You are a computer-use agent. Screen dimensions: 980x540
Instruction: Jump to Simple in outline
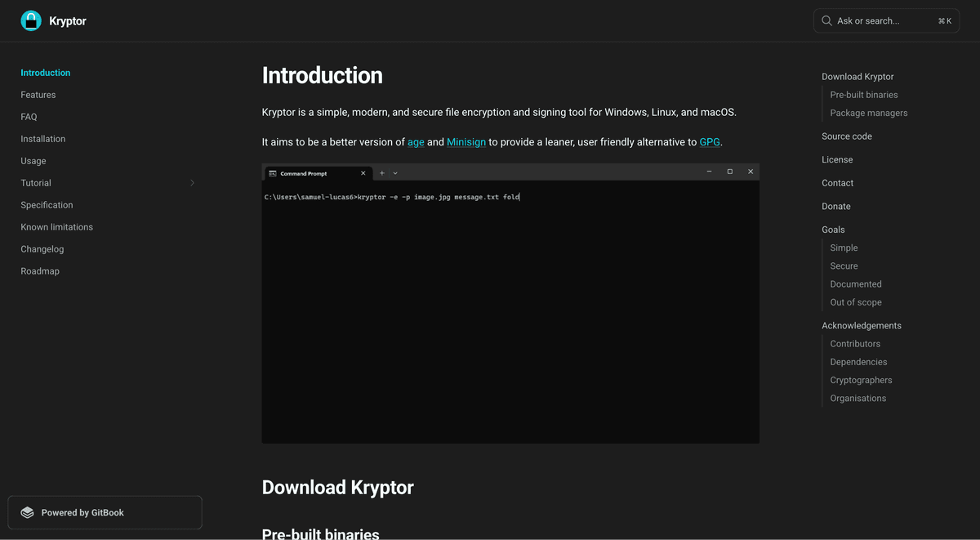pos(844,248)
